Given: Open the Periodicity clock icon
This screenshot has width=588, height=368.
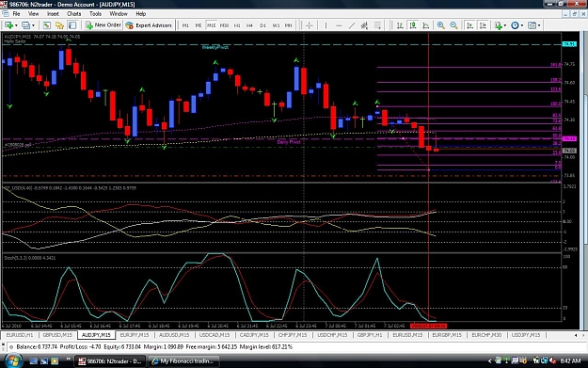Looking at the screenshot, I should point(515,25).
